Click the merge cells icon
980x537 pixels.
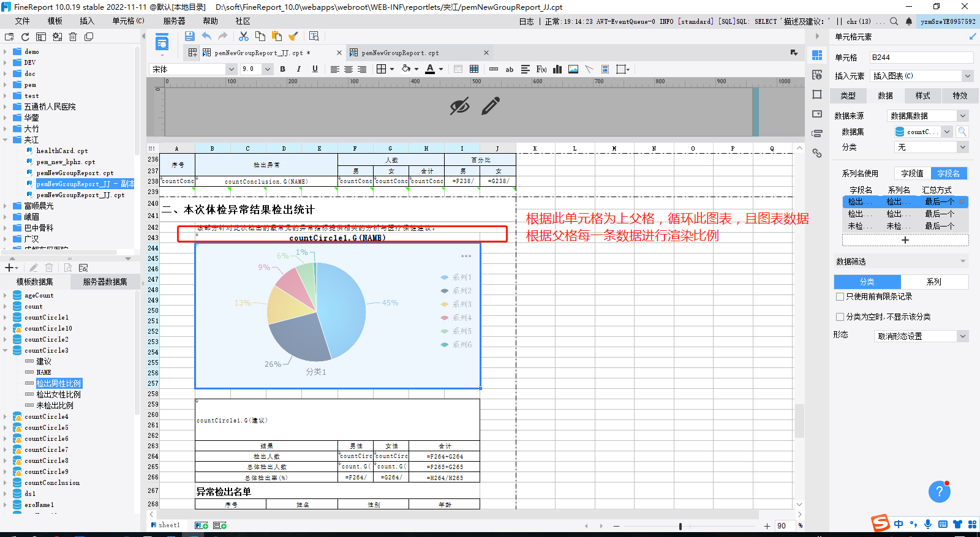click(x=458, y=69)
